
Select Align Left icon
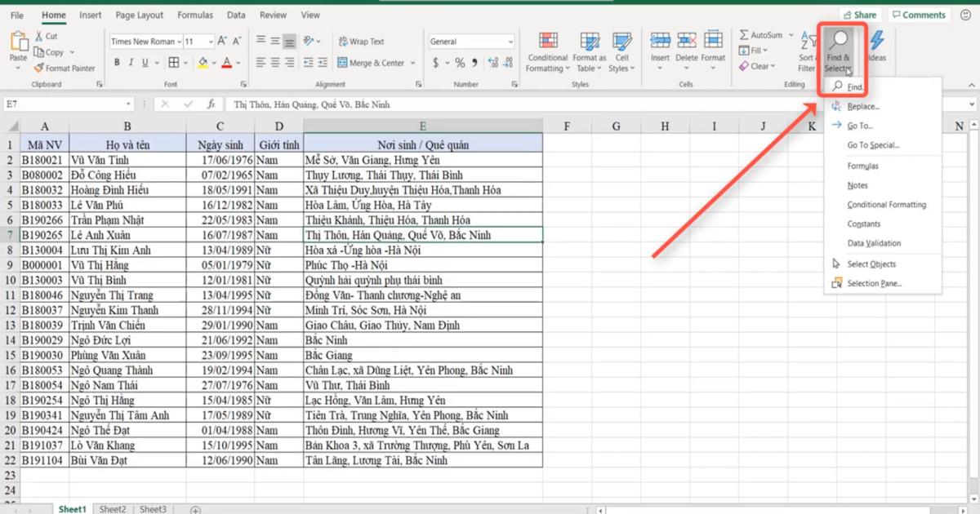point(261,63)
